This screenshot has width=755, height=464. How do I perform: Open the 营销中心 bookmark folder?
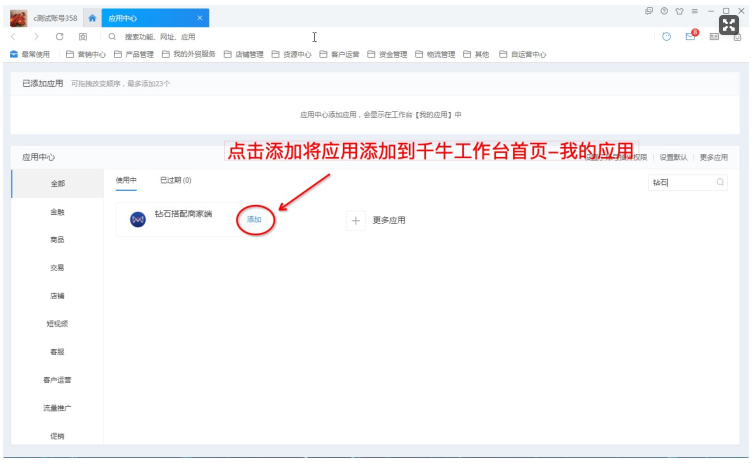[x=86, y=54]
